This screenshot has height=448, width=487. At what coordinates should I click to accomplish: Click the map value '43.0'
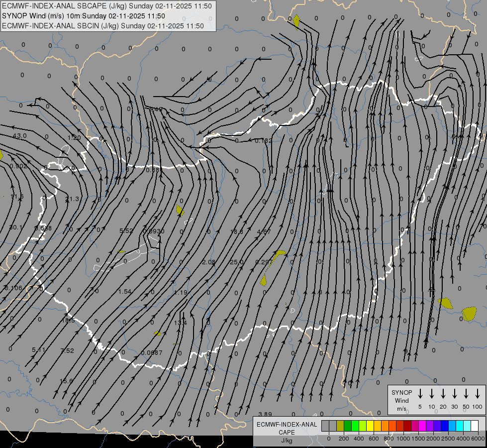pos(19,136)
